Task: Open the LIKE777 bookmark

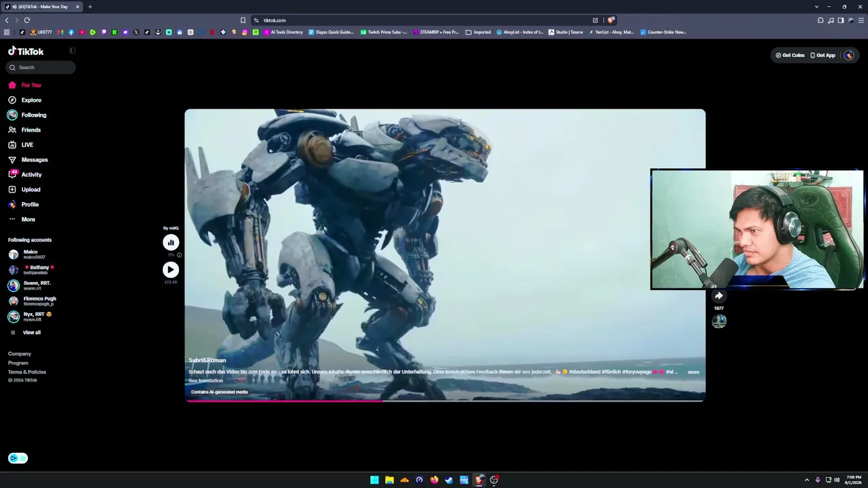Action: tap(41, 32)
